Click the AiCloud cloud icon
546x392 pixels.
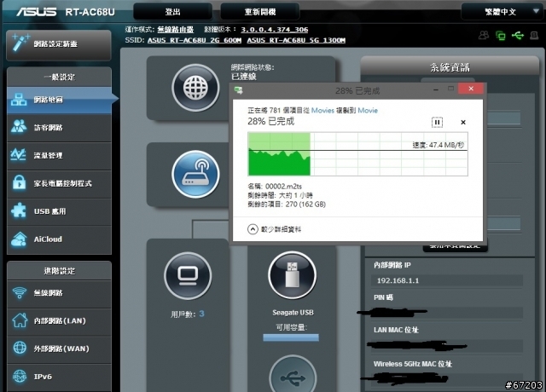[x=19, y=239]
